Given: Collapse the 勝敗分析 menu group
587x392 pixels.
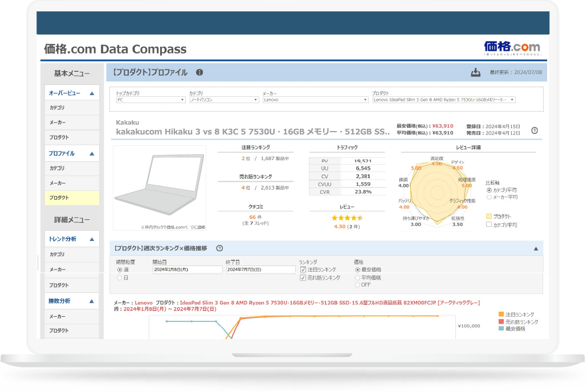Looking at the screenshot, I should (x=92, y=301).
